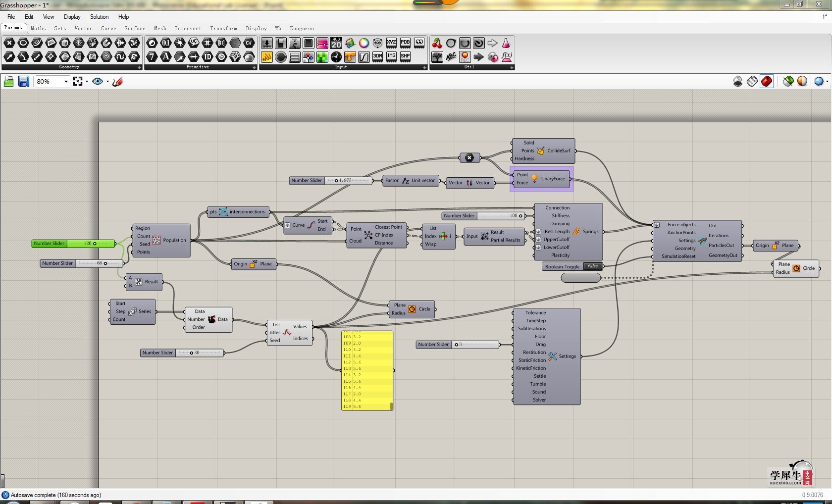Toggle the arrow modifier on Force objects input
Viewport: 832px width, 504px height.
point(657,225)
